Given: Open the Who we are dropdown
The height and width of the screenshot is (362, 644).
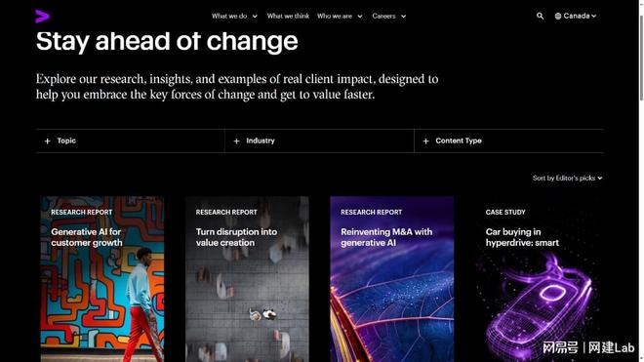Looking at the screenshot, I should (340, 16).
